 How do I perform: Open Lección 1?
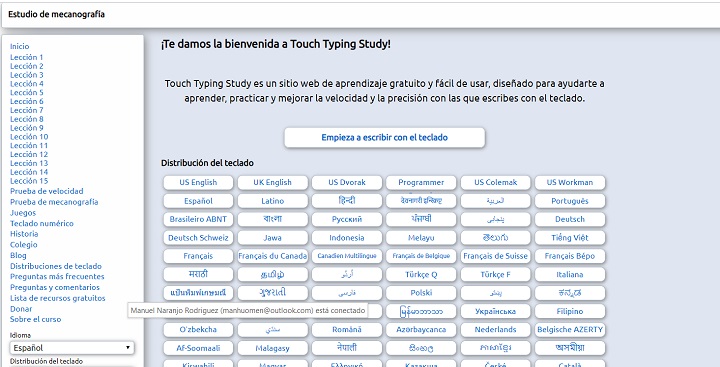pos(27,57)
